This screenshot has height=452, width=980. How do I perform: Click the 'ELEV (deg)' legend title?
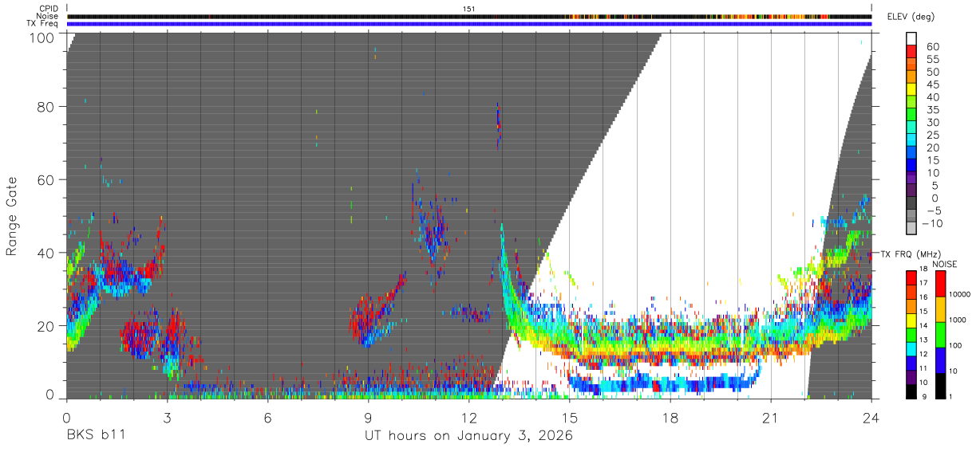[x=912, y=17]
